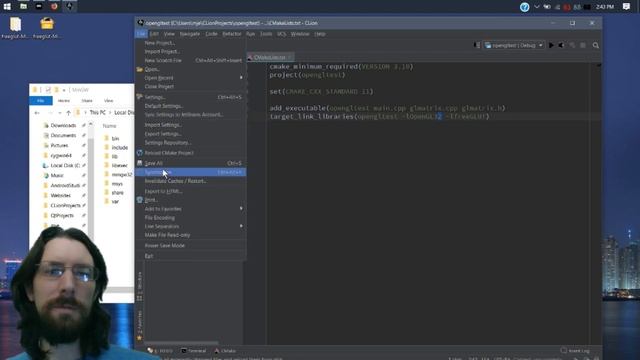The height and width of the screenshot is (360, 640).
Task: Click the build icon left of run configuration
Action: click(476, 45)
